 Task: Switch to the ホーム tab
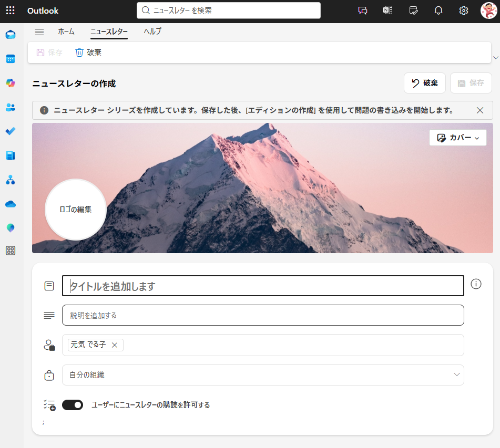click(66, 32)
